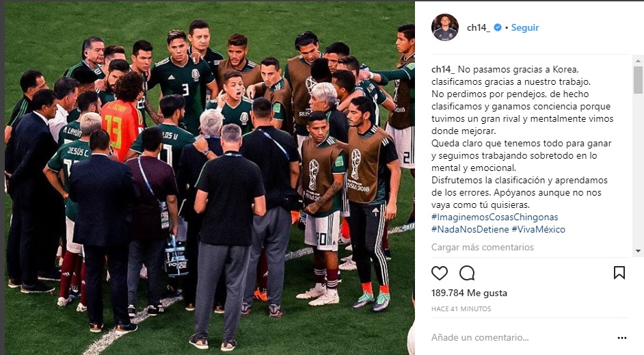
Task: Focus the Añade un comentario field
Action: [x=522, y=337]
